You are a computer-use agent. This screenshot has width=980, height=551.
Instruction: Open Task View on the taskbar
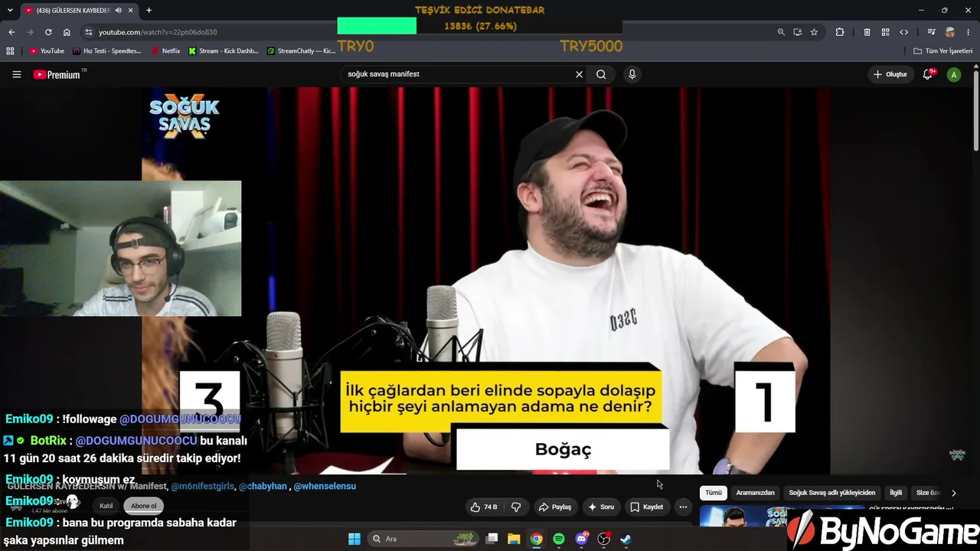pyautogui.click(x=492, y=539)
